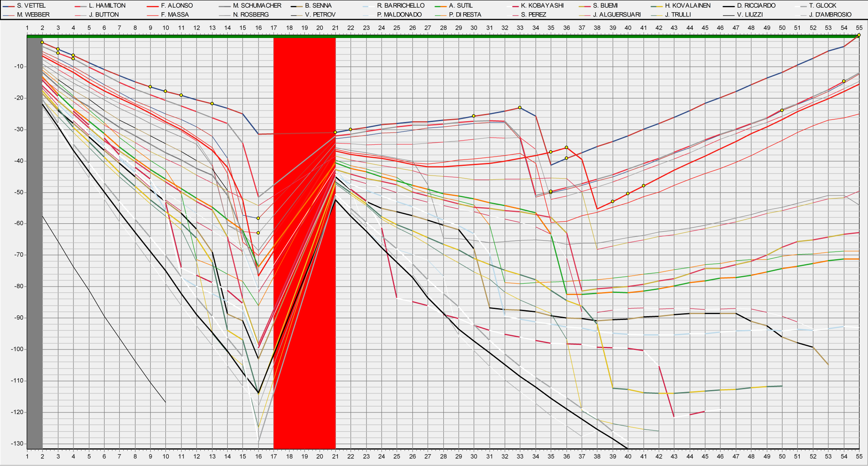Click yellow pit marker at lap 55 top

(x=859, y=35)
